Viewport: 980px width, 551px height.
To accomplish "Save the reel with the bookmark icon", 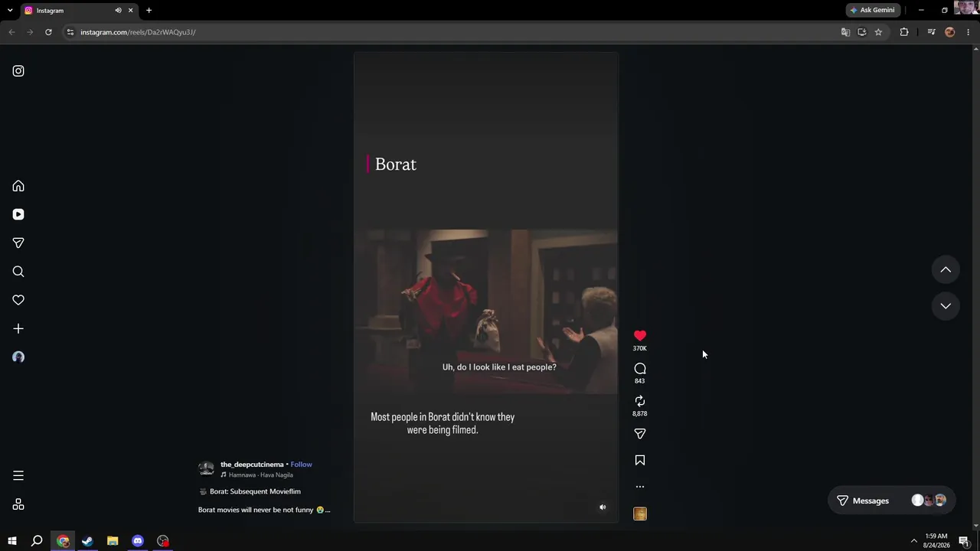I will pyautogui.click(x=640, y=460).
